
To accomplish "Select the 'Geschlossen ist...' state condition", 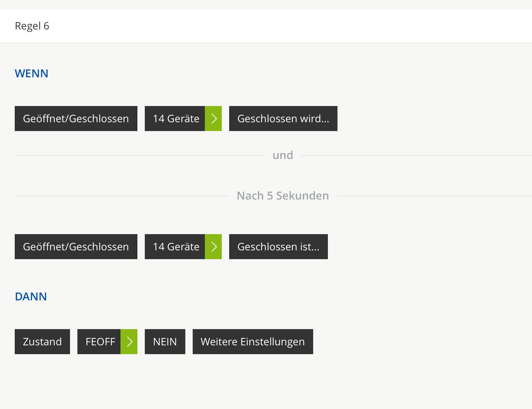I will pos(278,247).
